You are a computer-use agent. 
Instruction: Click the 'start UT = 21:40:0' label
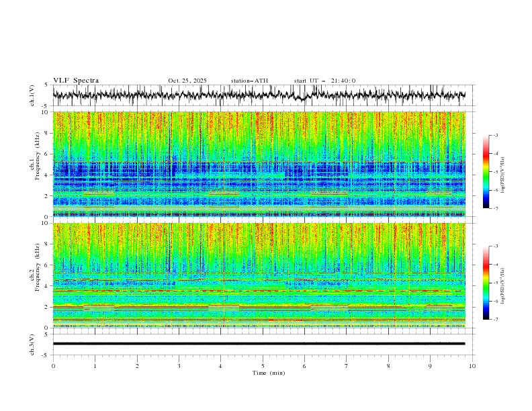[324, 81]
